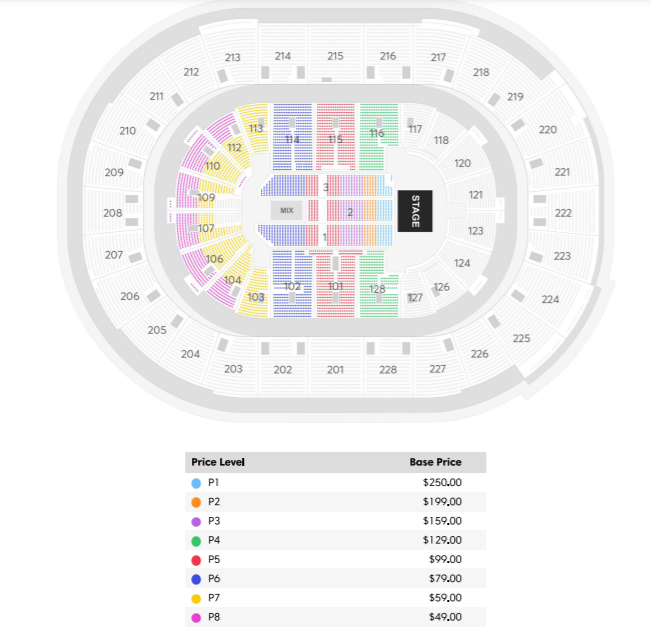The height and width of the screenshot is (627, 651).
Task: Select the black STAGE block
Action: (415, 211)
